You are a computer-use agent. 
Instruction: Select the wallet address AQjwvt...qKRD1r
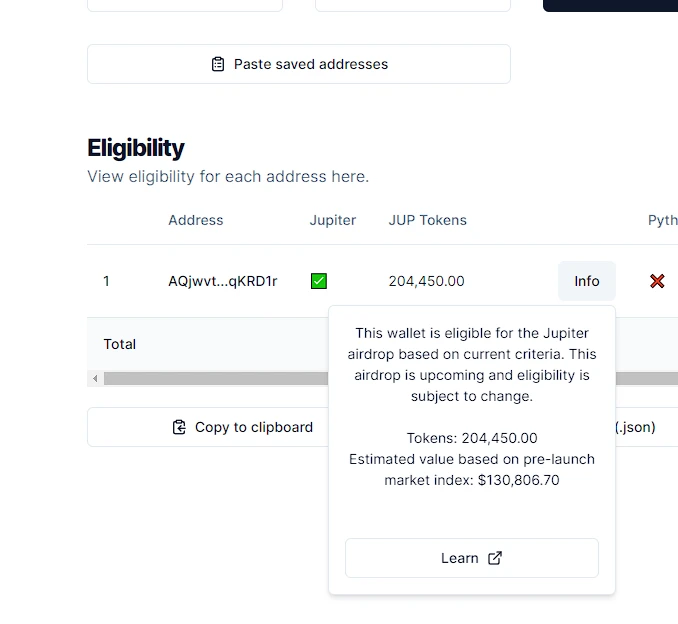(x=223, y=281)
